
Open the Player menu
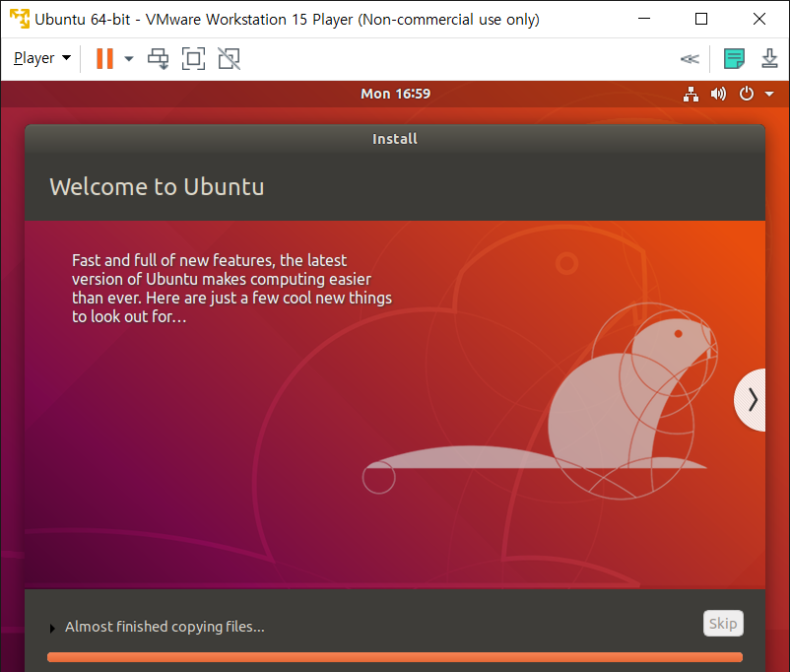[42, 58]
